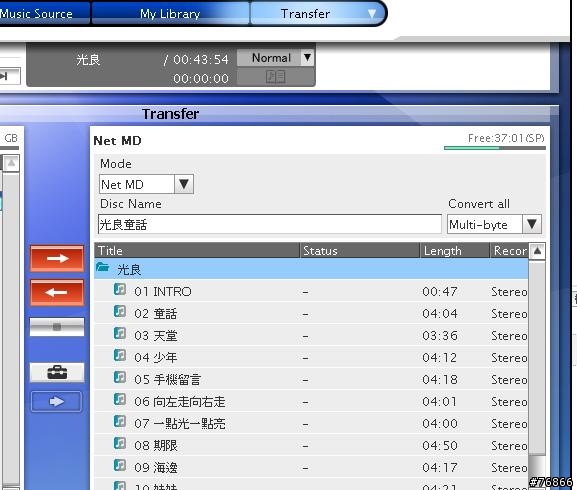The image size is (577, 490).
Task: Click the 04:04 length of track 02
Action: pos(440,314)
